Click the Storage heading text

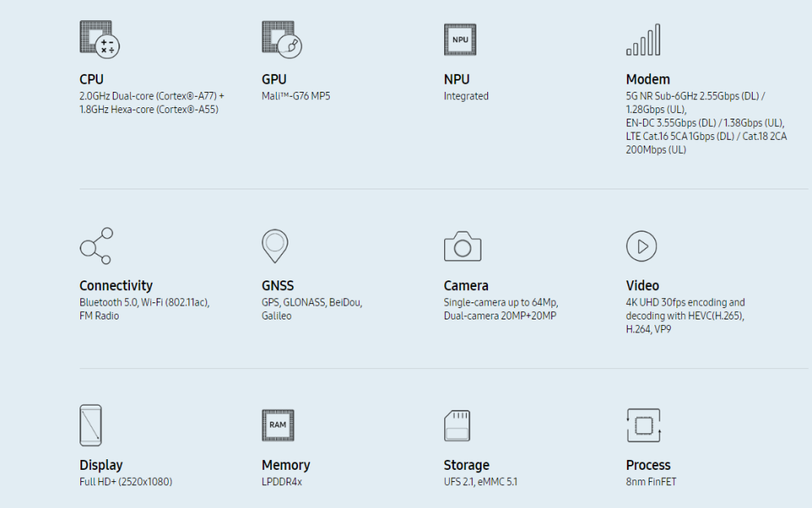coord(466,464)
